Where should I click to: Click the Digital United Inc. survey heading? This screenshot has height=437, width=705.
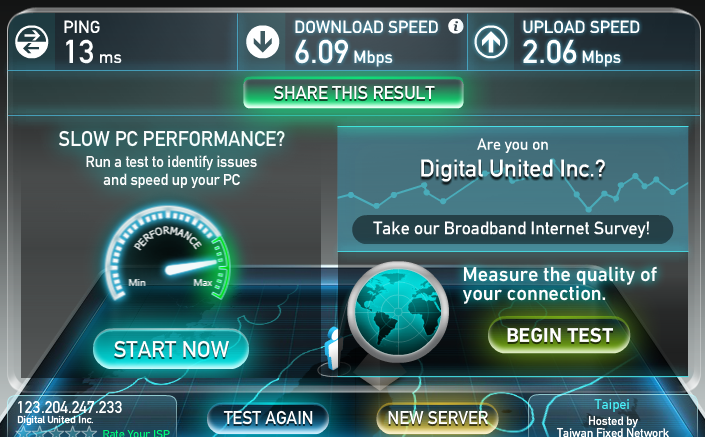pyautogui.click(x=512, y=169)
